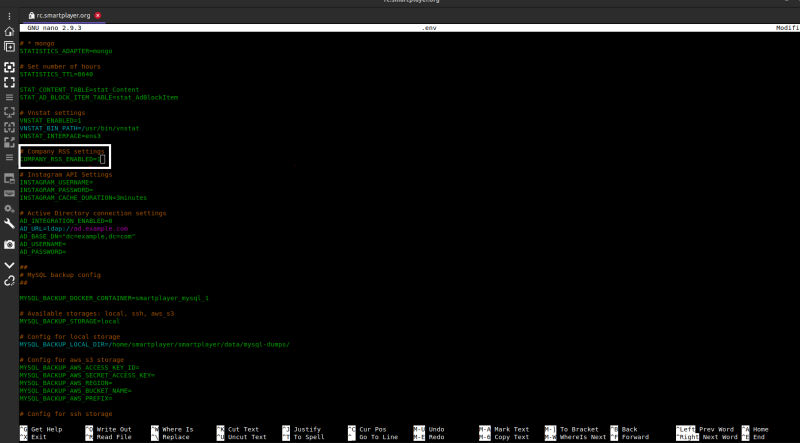Click the monitor display icon in the sidebar

9,177
